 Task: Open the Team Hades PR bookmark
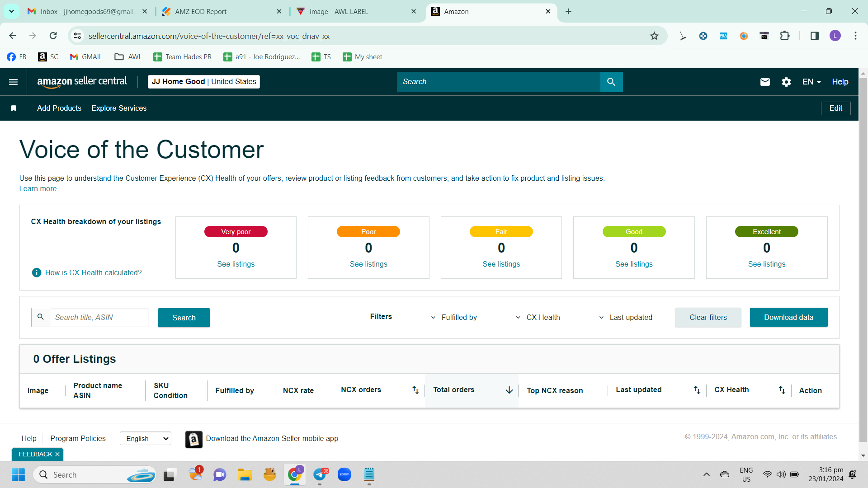click(x=183, y=57)
